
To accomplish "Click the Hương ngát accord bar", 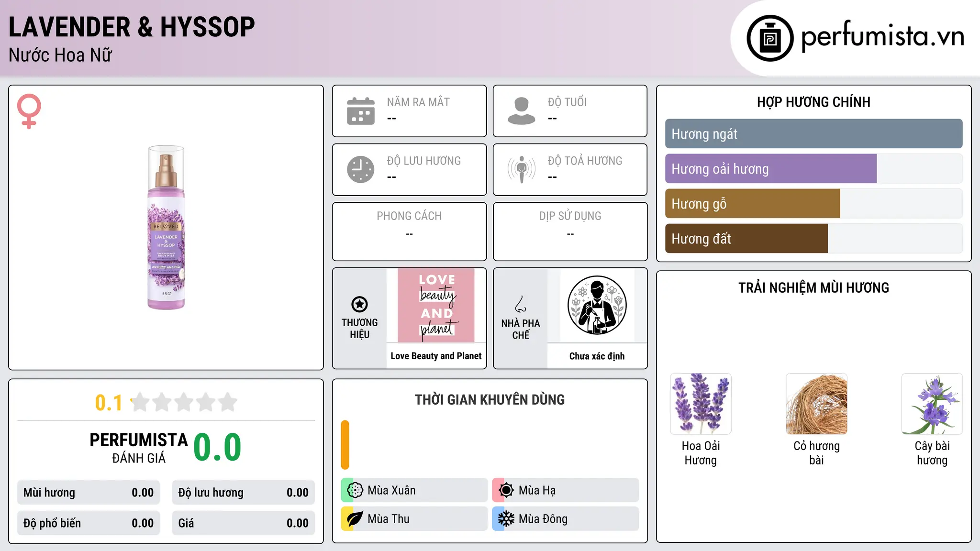I will 813,134.
